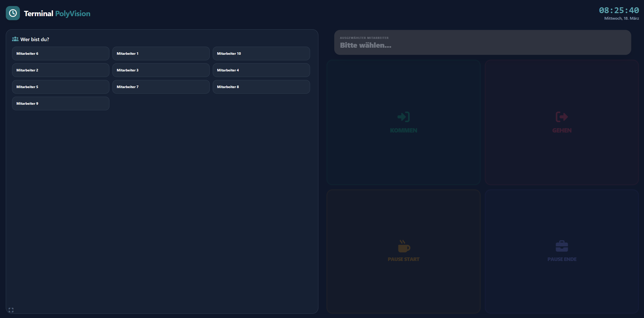
Task: Click the digital clock time display
Action: coord(619,10)
